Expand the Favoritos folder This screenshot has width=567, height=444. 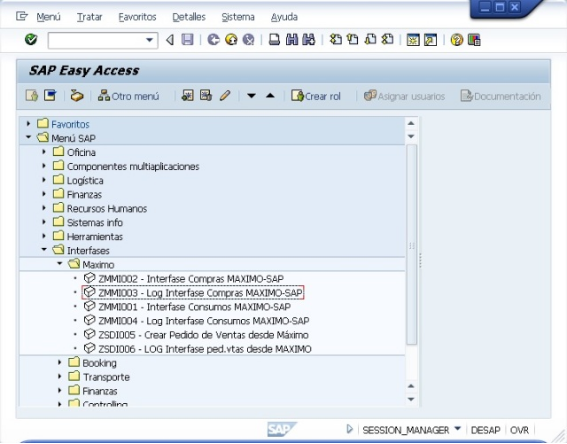(x=29, y=124)
